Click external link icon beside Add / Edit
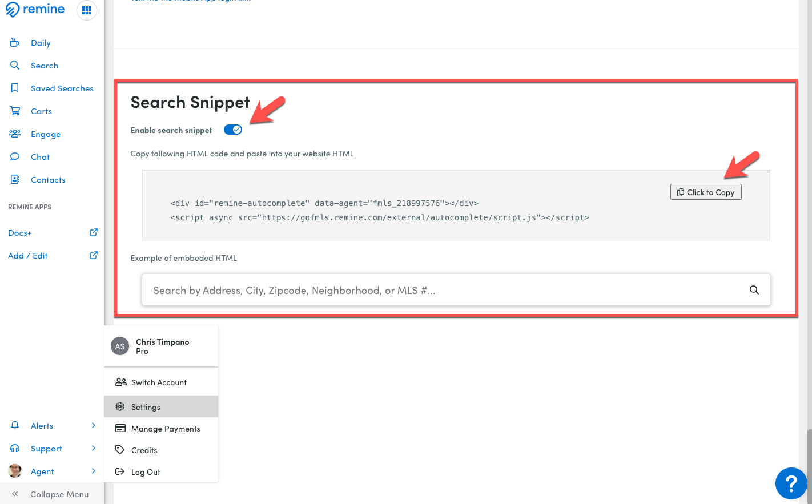The image size is (812, 504). (94, 255)
